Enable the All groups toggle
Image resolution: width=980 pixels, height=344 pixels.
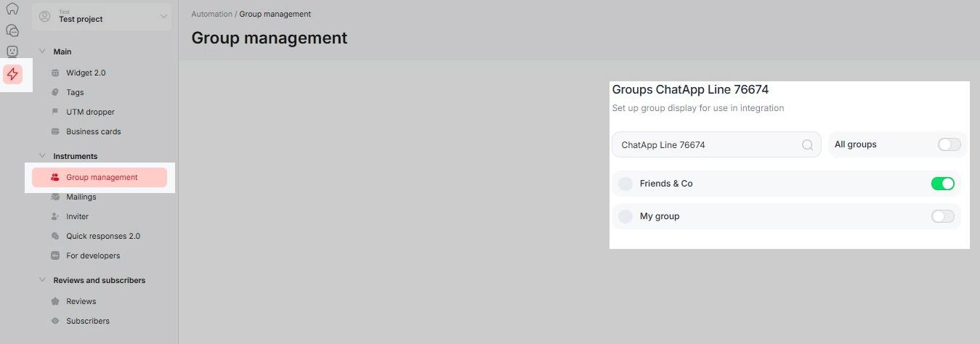[x=949, y=144]
